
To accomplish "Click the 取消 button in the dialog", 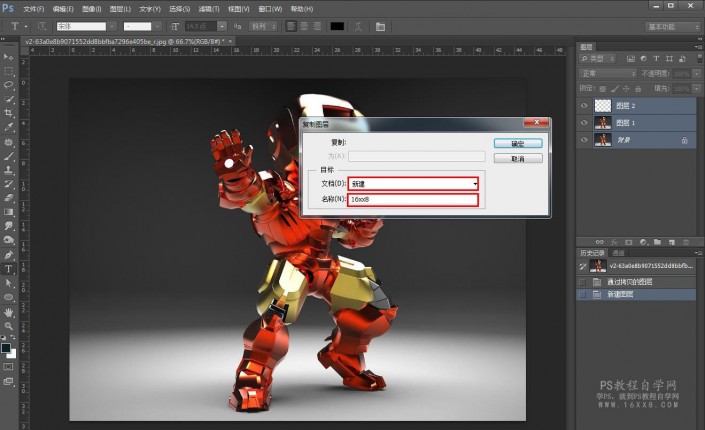I will click(x=517, y=158).
